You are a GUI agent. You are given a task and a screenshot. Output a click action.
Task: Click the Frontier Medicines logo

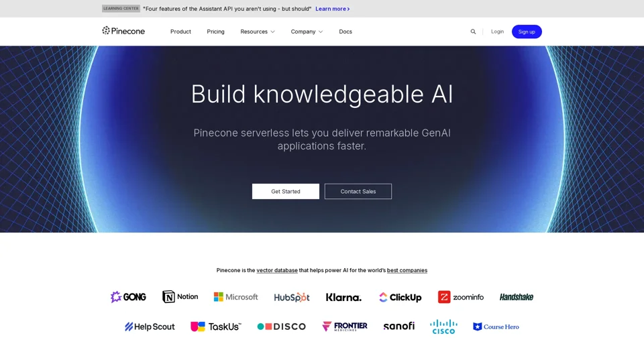click(x=345, y=326)
